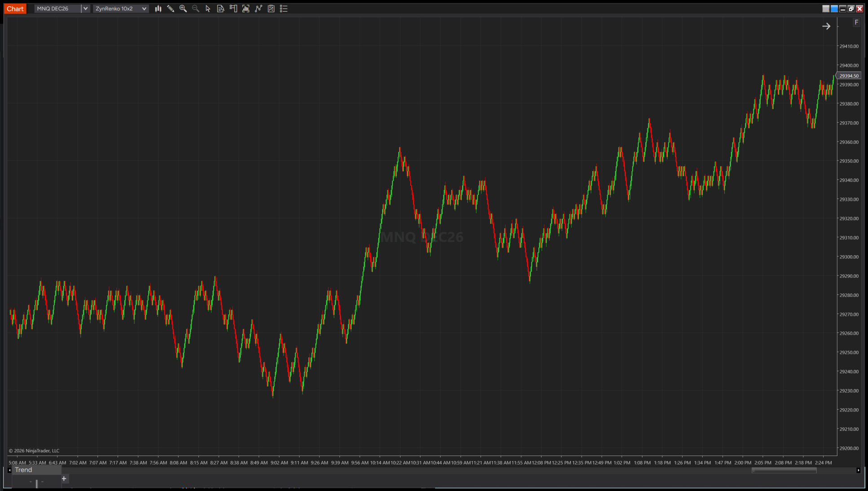The image size is (868, 491).
Task: Click the grey window link swatch
Action: (826, 9)
